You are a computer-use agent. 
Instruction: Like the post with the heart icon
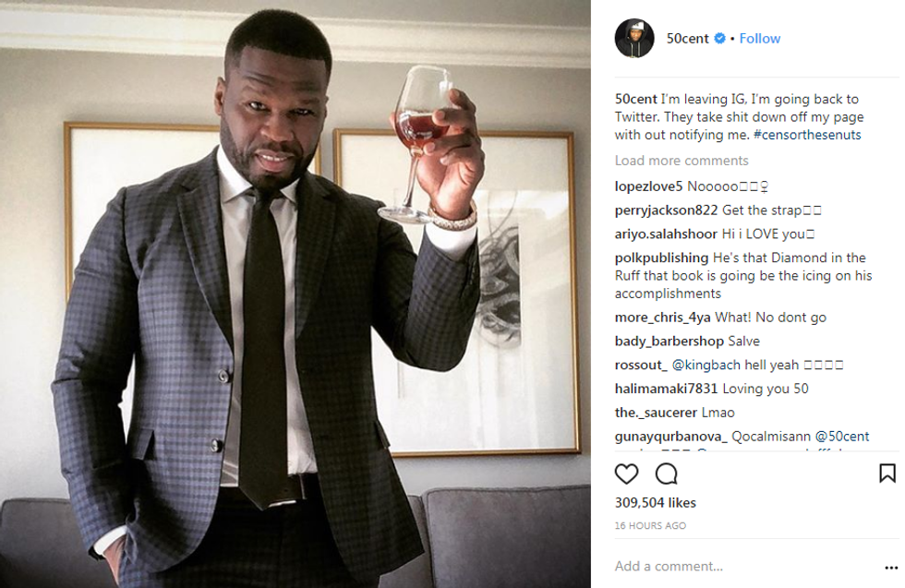click(626, 474)
